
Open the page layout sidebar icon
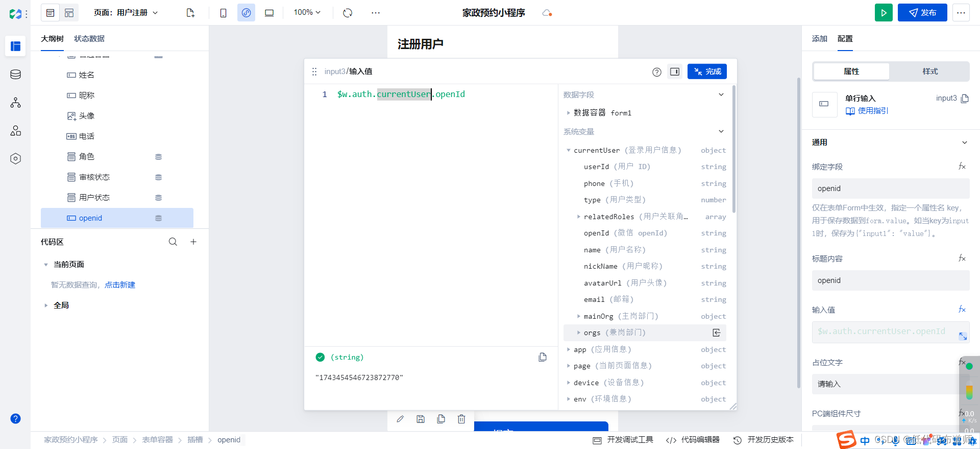click(x=15, y=46)
